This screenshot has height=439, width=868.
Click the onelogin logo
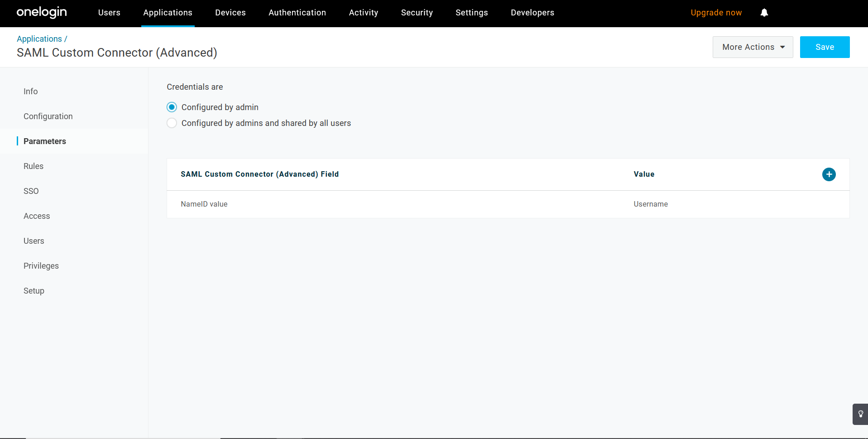(x=41, y=12)
